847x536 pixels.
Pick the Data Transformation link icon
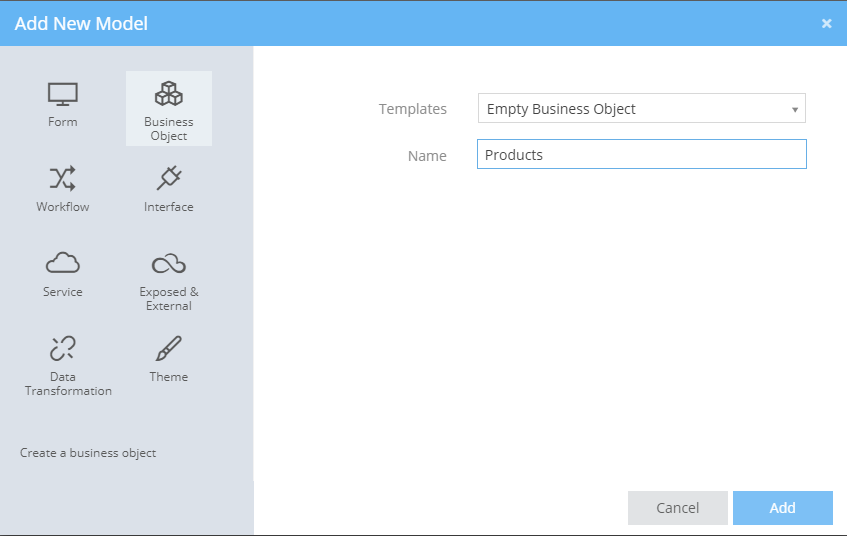coord(62,349)
